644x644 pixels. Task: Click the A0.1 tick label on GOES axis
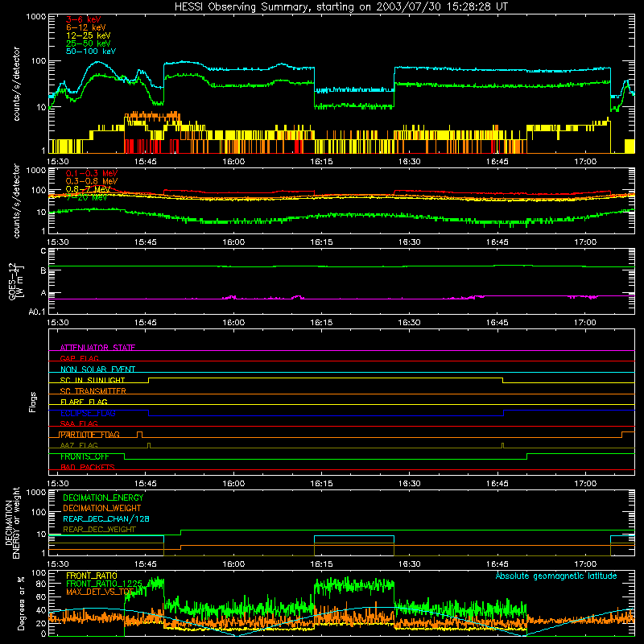[x=37, y=312]
